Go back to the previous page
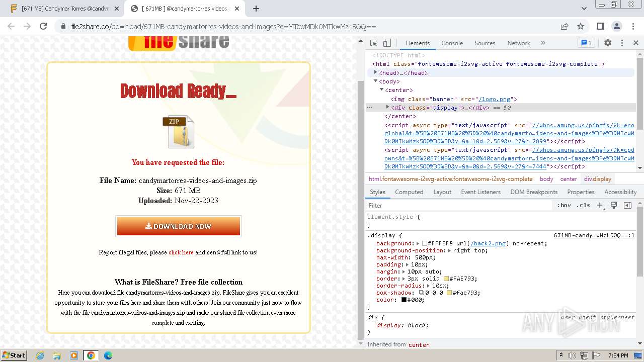 tap(11, 26)
